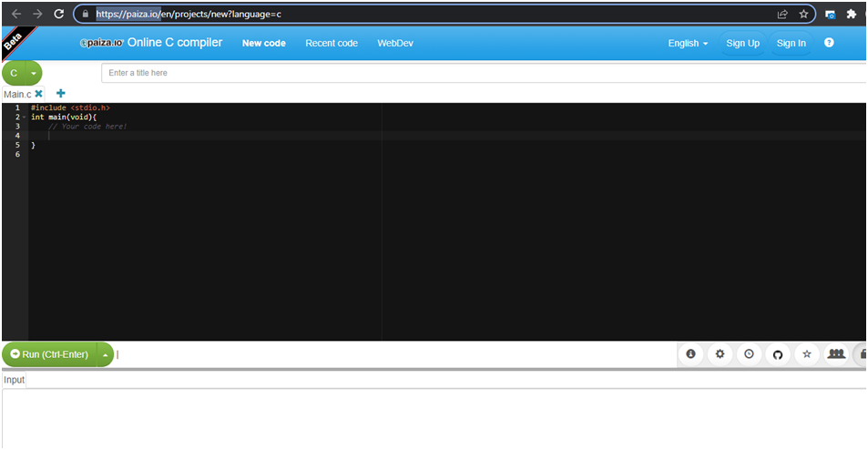The image size is (868, 450).
Task: Click the Sign Up button
Action: coord(742,43)
